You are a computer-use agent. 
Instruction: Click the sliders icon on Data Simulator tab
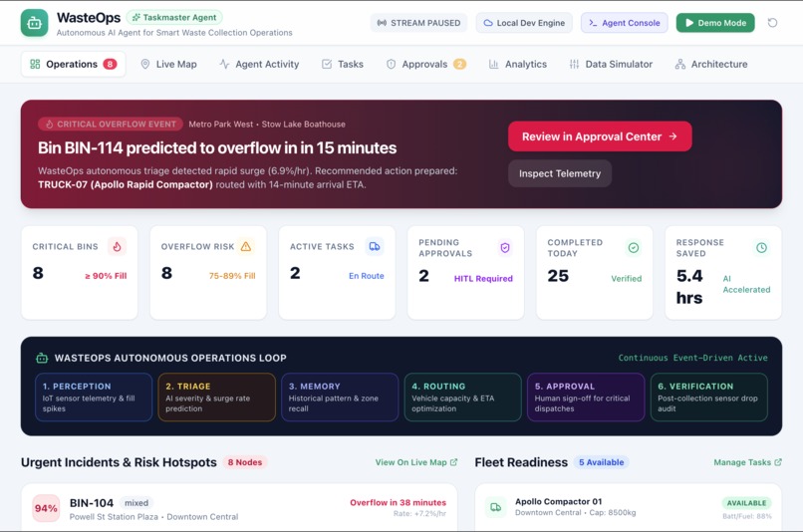(574, 64)
